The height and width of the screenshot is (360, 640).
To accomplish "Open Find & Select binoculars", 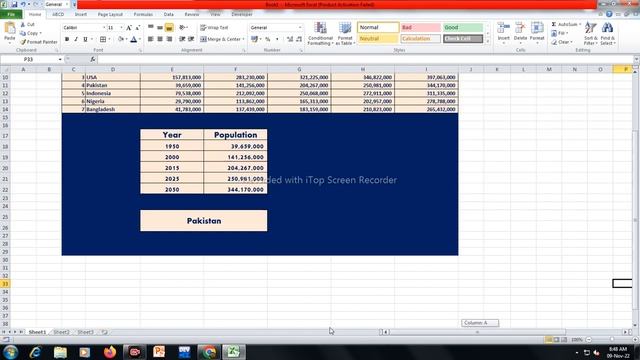I will click(608, 33).
